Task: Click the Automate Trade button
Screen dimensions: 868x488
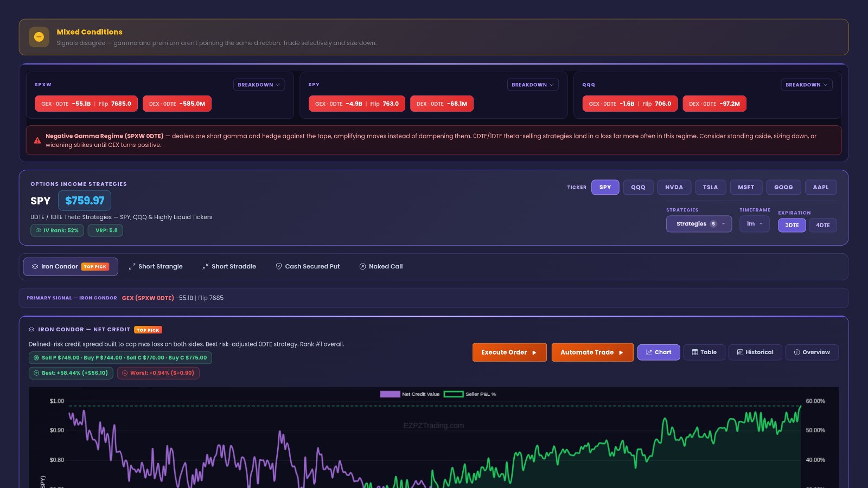Action: pyautogui.click(x=592, y=352)
